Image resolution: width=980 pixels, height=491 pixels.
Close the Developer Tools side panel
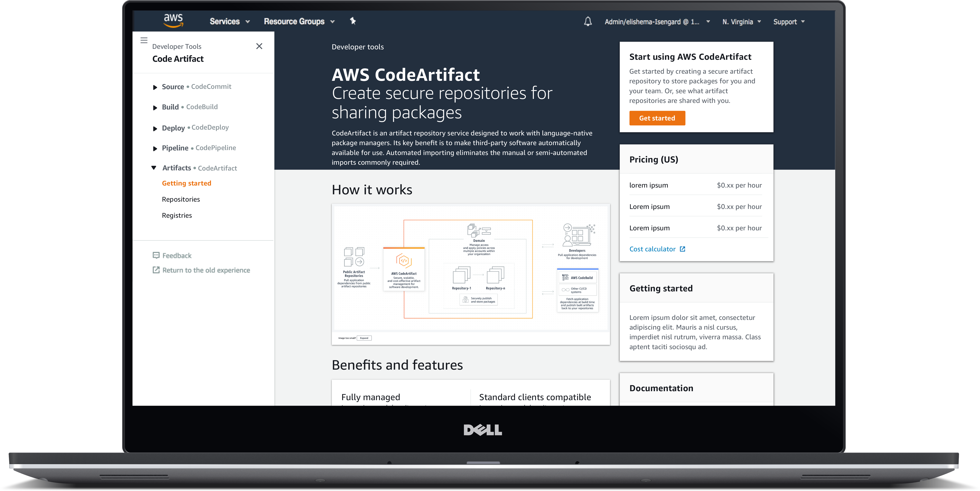(x=259, y=46)
